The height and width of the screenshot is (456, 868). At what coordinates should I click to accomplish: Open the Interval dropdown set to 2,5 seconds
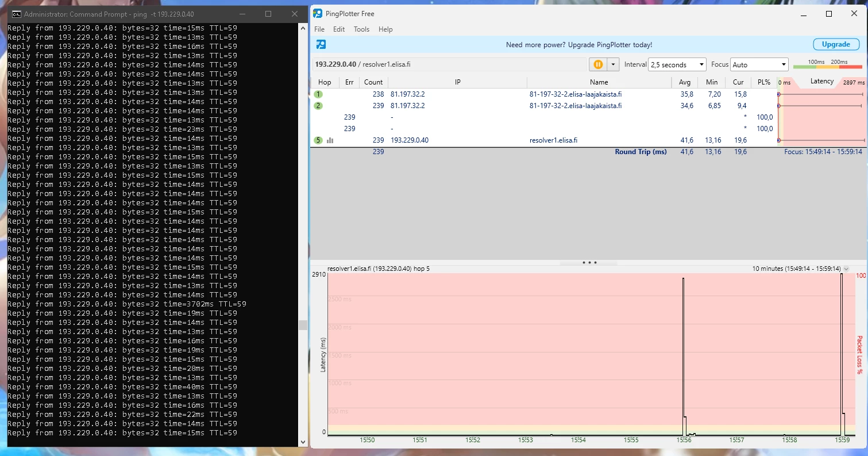click(677, 65)
